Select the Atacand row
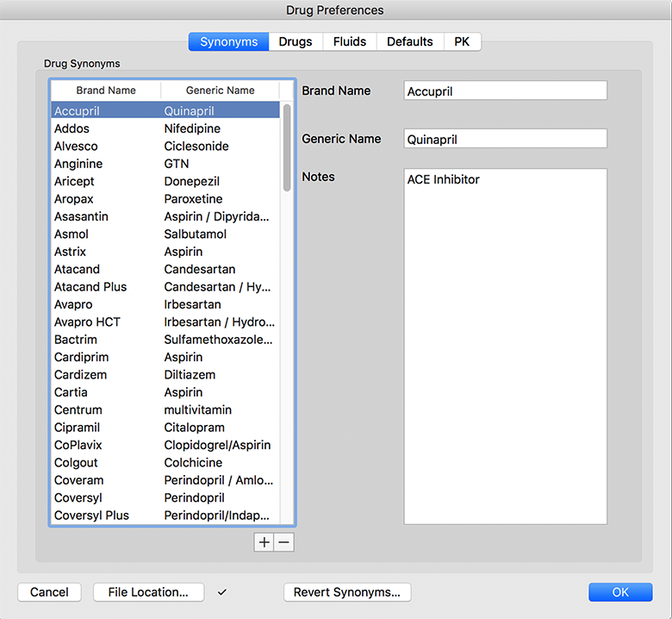Image resolution: width=672 pixels, height=619 pixels. click(x=165, y=269)
